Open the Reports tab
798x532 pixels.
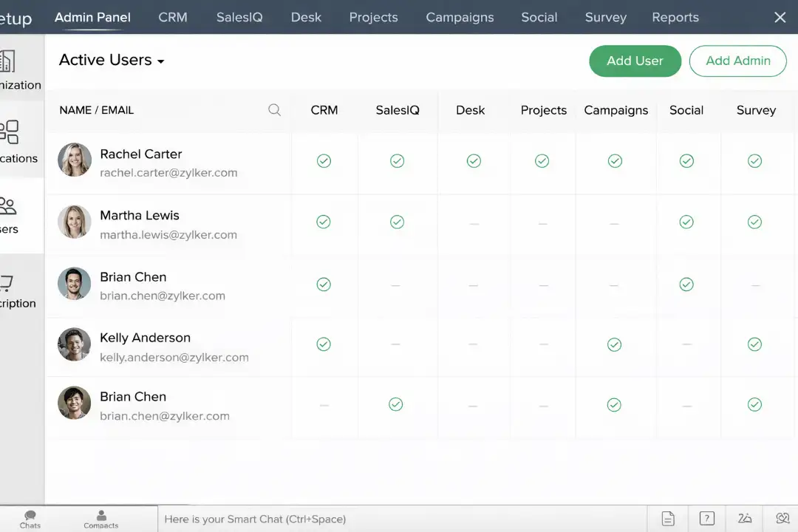[x=675, y=17]
